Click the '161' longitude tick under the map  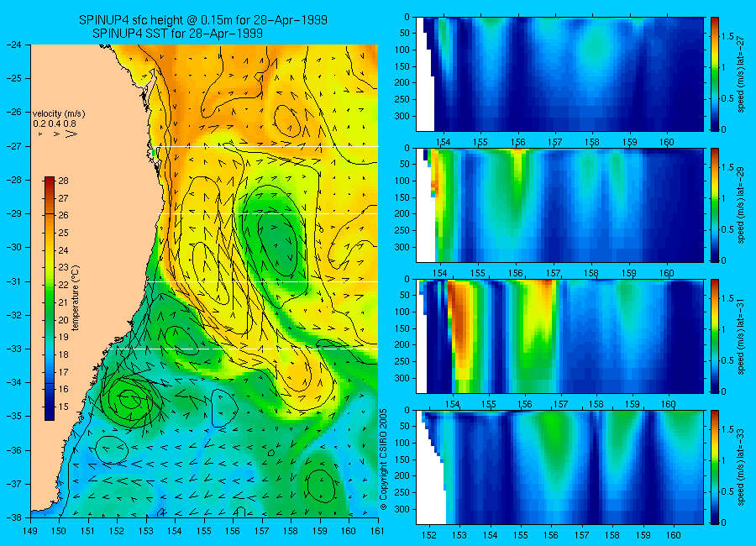pyautogui.click(x=377, y=532)
